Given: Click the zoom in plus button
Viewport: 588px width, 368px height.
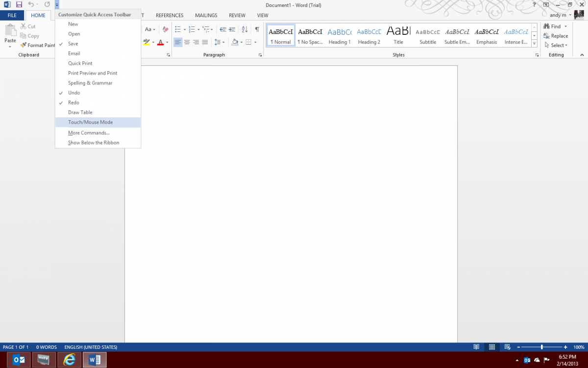Looking at the screenshot, I should pyautogui.click(x=565, y=347).
